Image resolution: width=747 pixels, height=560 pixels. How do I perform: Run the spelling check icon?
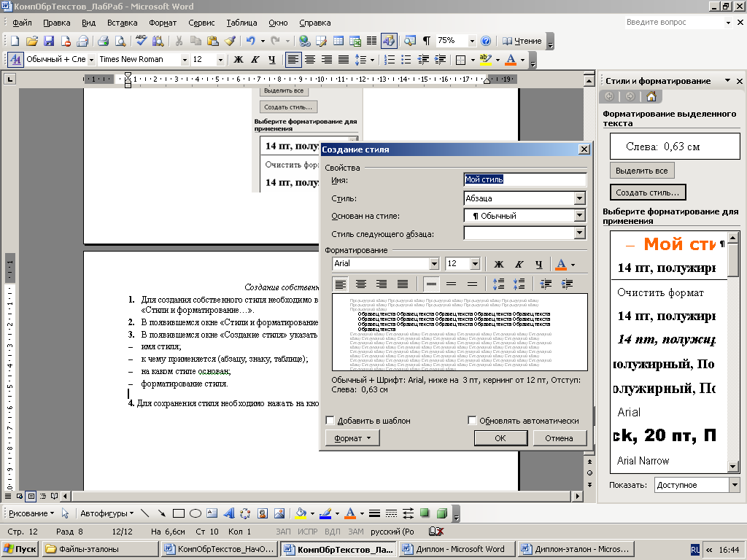pos(141,42)
